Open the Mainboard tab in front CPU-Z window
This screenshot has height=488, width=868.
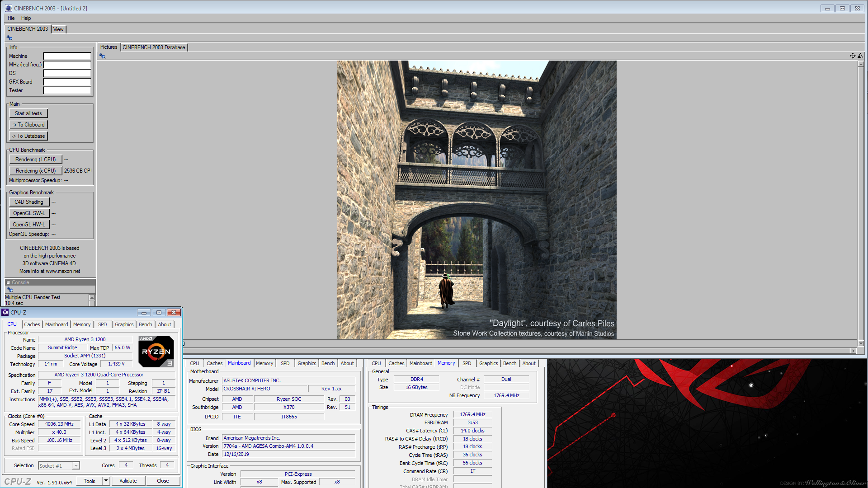click(57, 324)
